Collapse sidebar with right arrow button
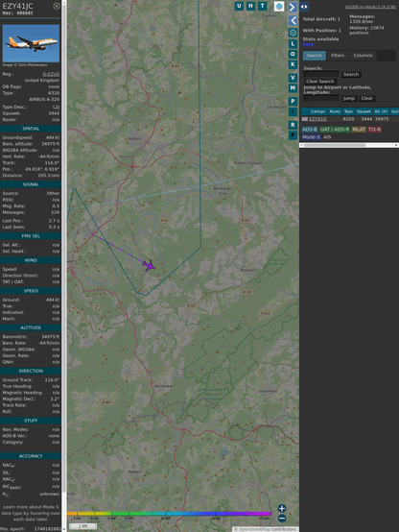The width and height of the screenshot is (399, 532). (x=293, y=7)
